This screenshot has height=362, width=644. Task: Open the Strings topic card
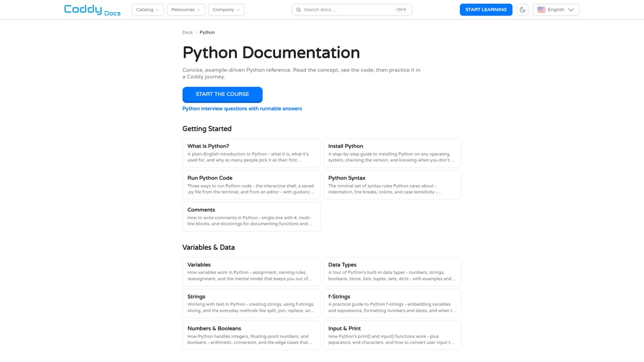pyautogui.click(x=252, y=304)
